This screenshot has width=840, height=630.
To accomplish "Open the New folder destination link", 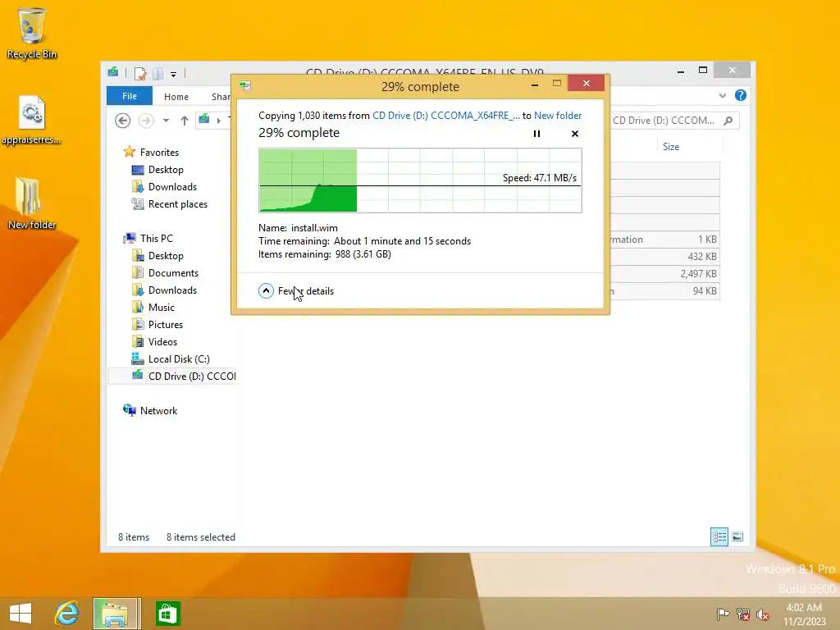I will click(558, 115).
